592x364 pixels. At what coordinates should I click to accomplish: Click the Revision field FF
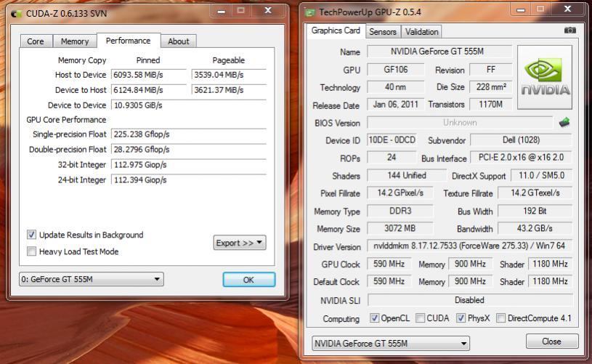point(490,70)
